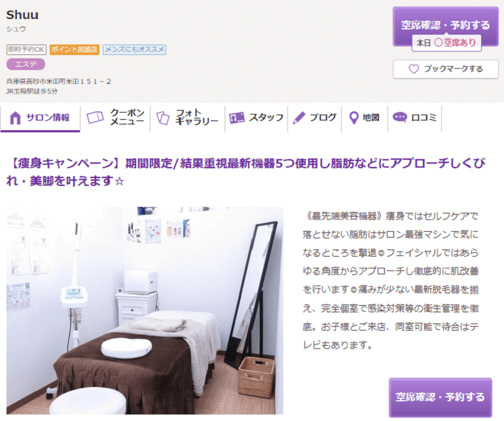The width and height of the screenshot is (504, 421).
Task: Click the speech bubble reviews icon
Action: pyautogui.click(x=400, y=117)
